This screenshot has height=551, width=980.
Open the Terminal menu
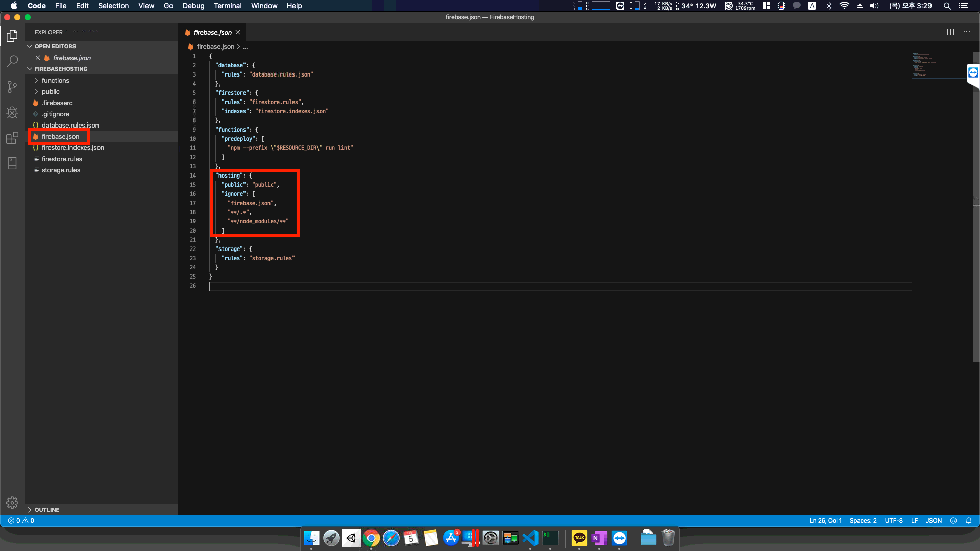click(228, 6)
